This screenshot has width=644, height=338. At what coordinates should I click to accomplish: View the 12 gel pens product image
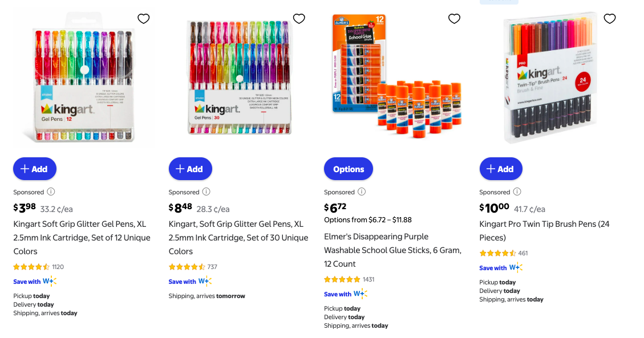84,80
